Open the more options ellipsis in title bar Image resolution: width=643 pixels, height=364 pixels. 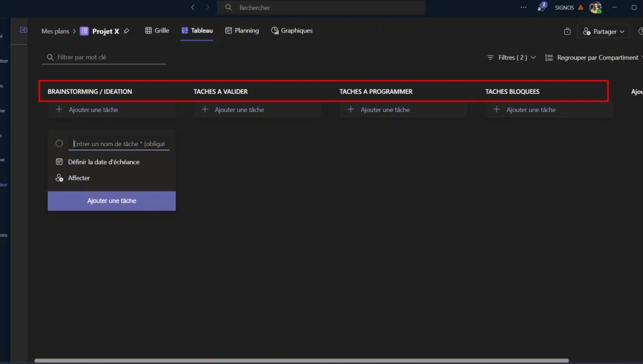pyautogui.click(x=523, y=8)
